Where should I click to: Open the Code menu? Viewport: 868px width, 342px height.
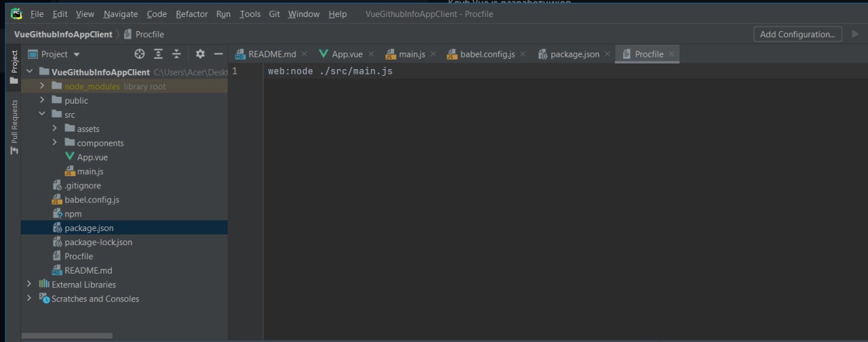click(x=157, y=14)
